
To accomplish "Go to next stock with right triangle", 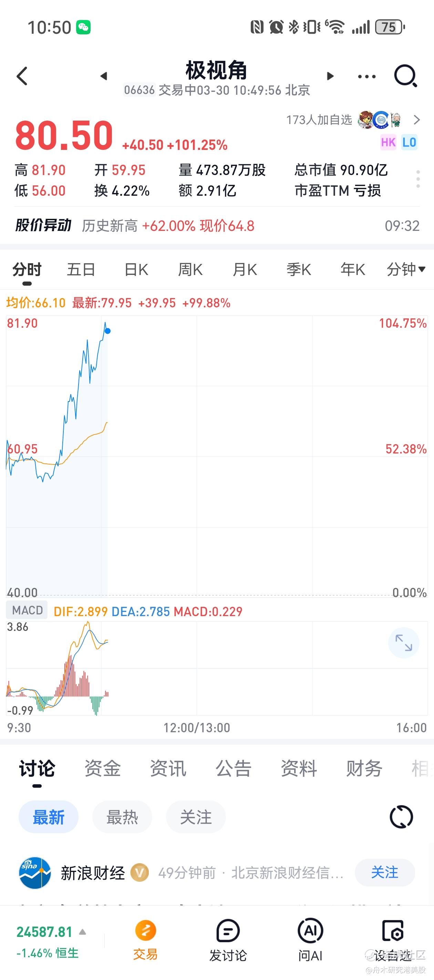I will [x=330, y=76].
